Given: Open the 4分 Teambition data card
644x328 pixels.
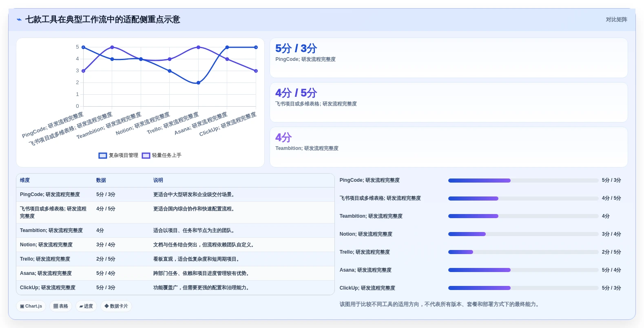Looking at the screenshot, I should point(449,147).
